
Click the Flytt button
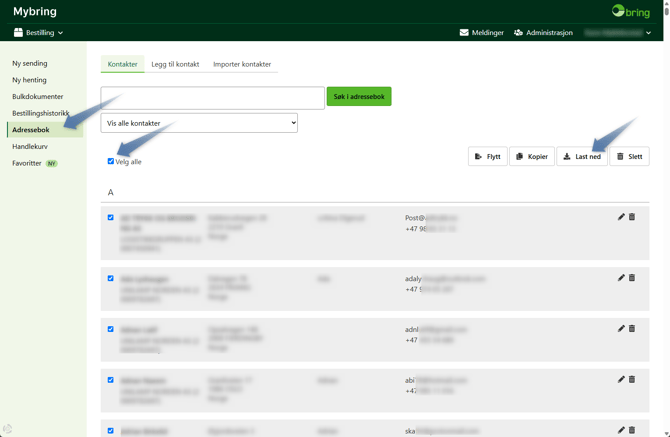tap(488, 156)
